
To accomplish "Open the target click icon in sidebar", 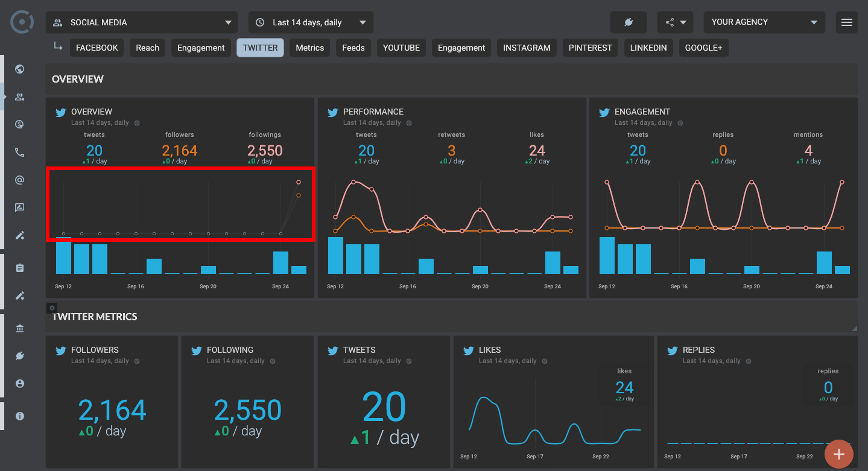I will 19,124.
